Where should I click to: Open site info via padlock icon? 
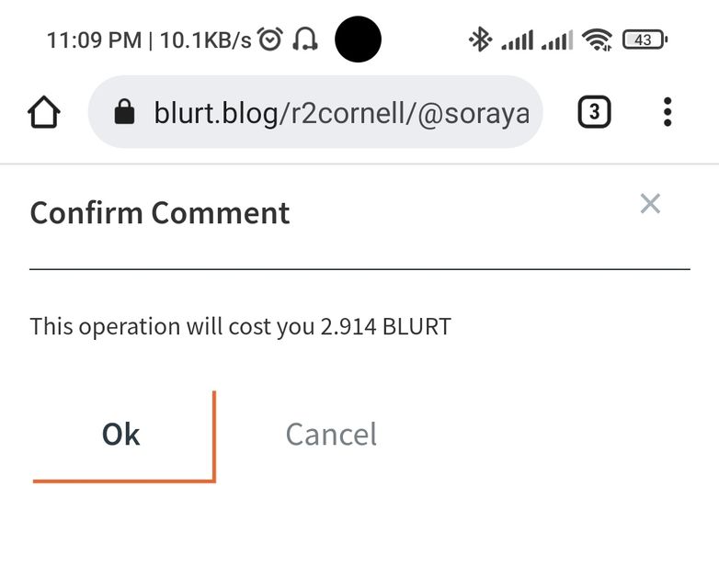point(123,113)
